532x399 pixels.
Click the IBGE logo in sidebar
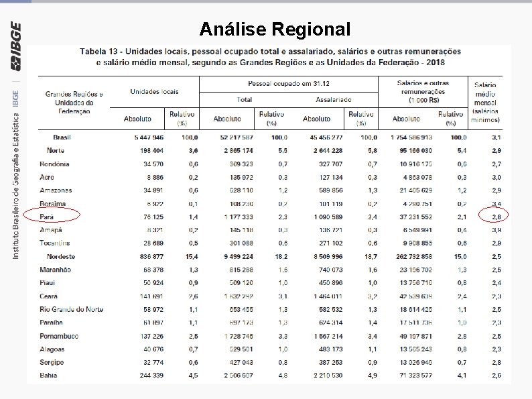[x=15, y=46]
